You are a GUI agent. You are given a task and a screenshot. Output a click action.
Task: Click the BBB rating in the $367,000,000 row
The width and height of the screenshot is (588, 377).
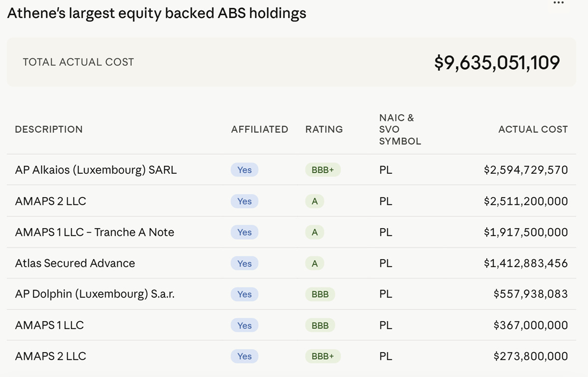pyautogui.click(x=320, y=325)
